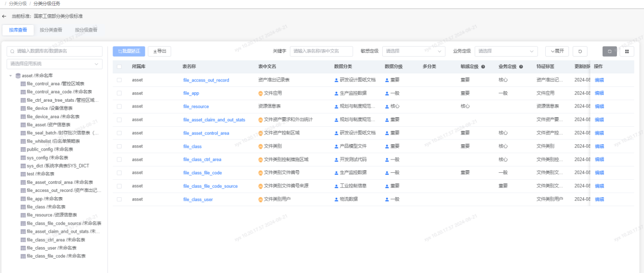Click the back arrow beside 当前标准

(x=4, y=16)
